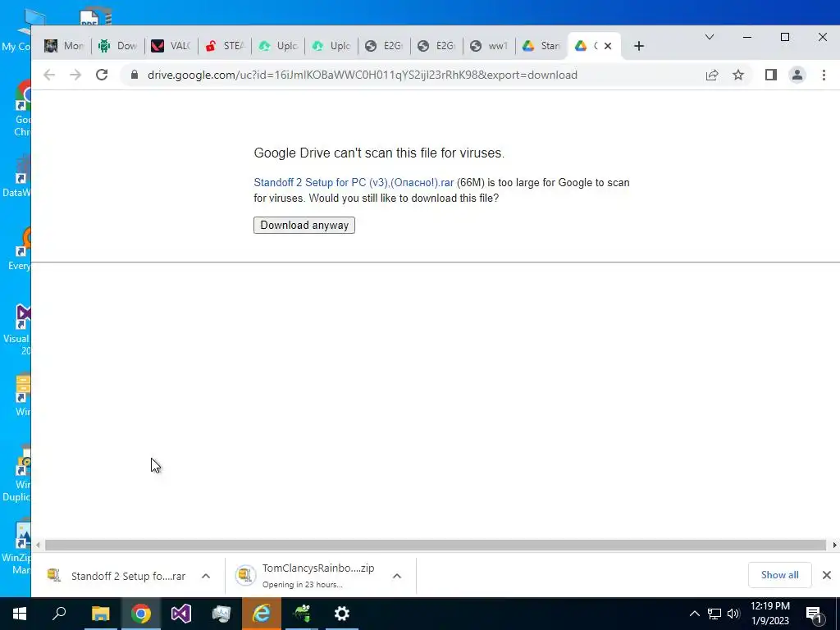Screen dimensions: 840x630
Task: Switch to the Stan Google Drive tab
Action: [x=541, y=46]
